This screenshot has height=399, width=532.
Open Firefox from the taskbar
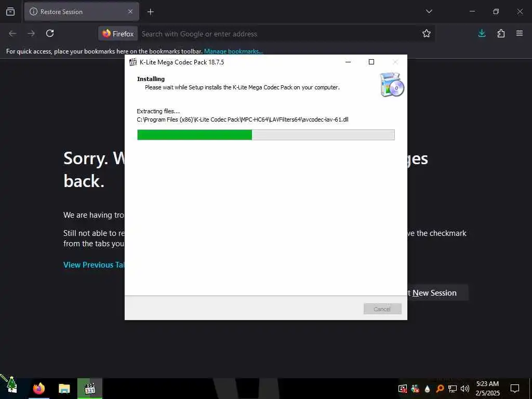tap(38, 388)
